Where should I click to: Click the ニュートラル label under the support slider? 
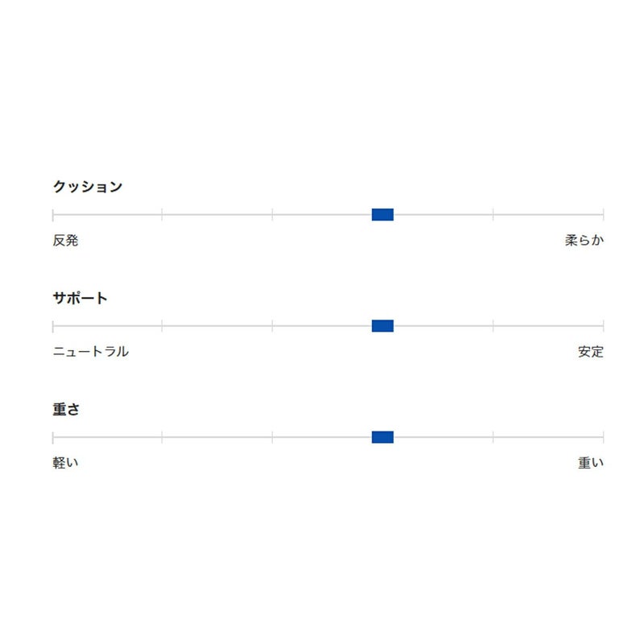[90, 352]
